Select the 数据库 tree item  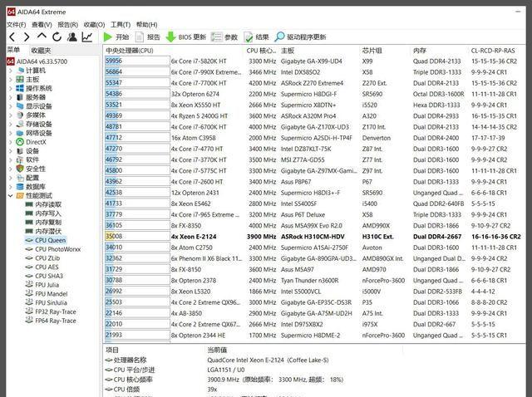click(31, 187)
